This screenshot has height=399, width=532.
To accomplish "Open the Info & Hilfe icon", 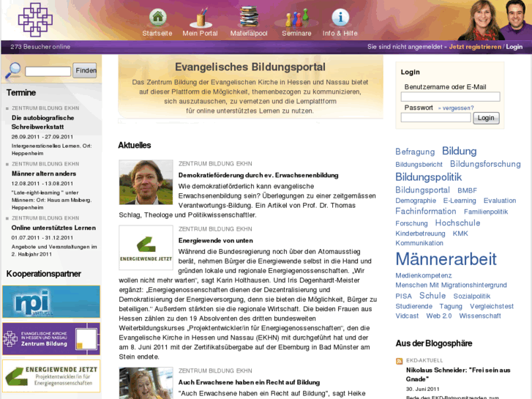I will [x=340, y=18].
